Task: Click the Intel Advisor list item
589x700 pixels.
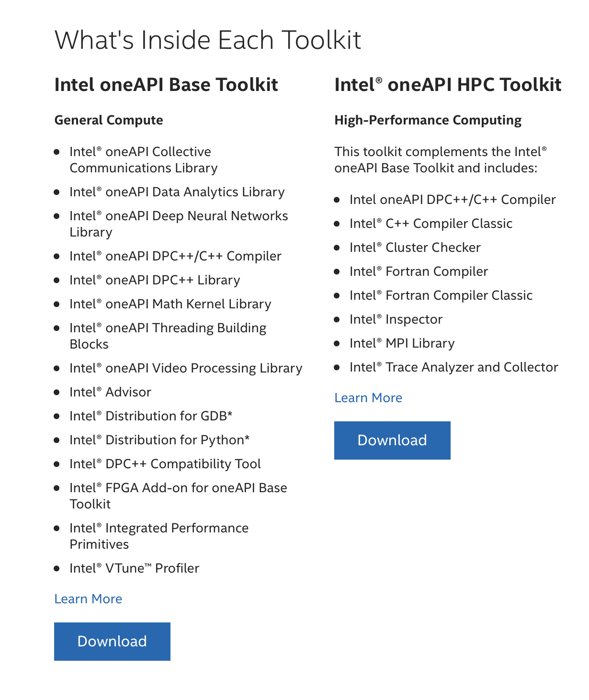Action: tap(110, 392)
